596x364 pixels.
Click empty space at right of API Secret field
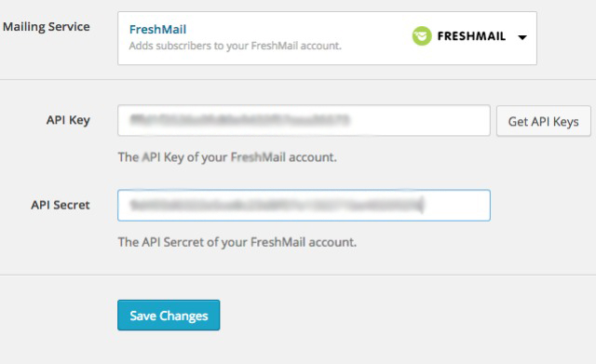tap(456, 205)
